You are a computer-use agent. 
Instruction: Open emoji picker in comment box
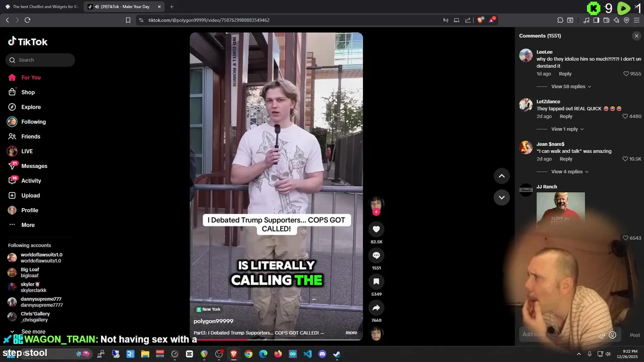pos(612,335)
